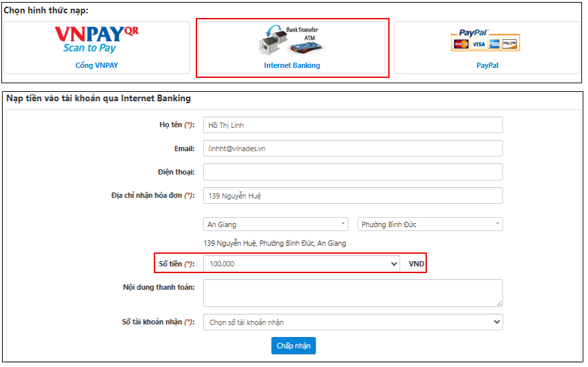Submit with the Chấp nhận button
The width and height of the screenshot is (588, 367).
click(294, 346)
